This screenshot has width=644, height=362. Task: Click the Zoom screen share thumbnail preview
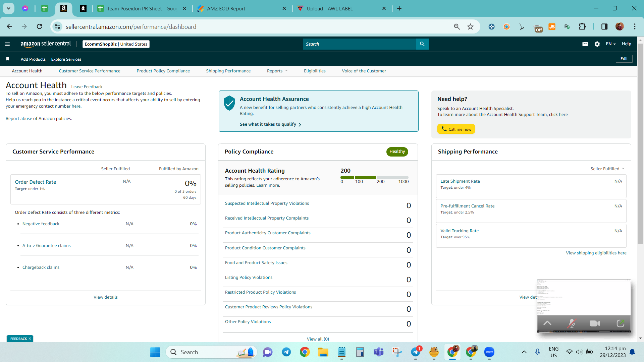click(x=584, y=297)
